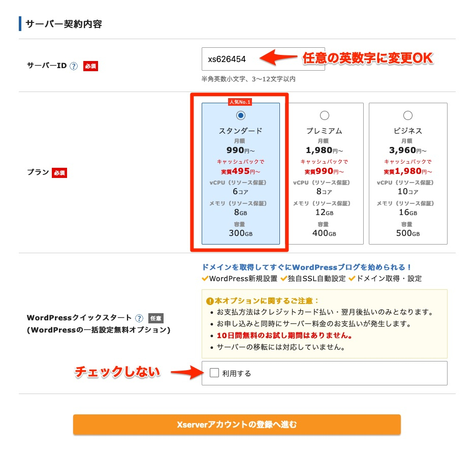The image size is (476, 452).
Task: Click the 6コア vCPU value
Action: tap(240, 191)
